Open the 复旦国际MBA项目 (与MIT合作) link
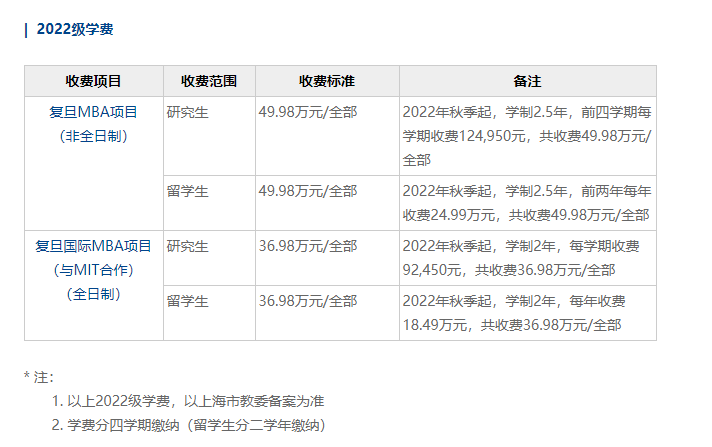The width and height of the screenshot is (712, 447). pyautogui.click(x=94, y=270)
